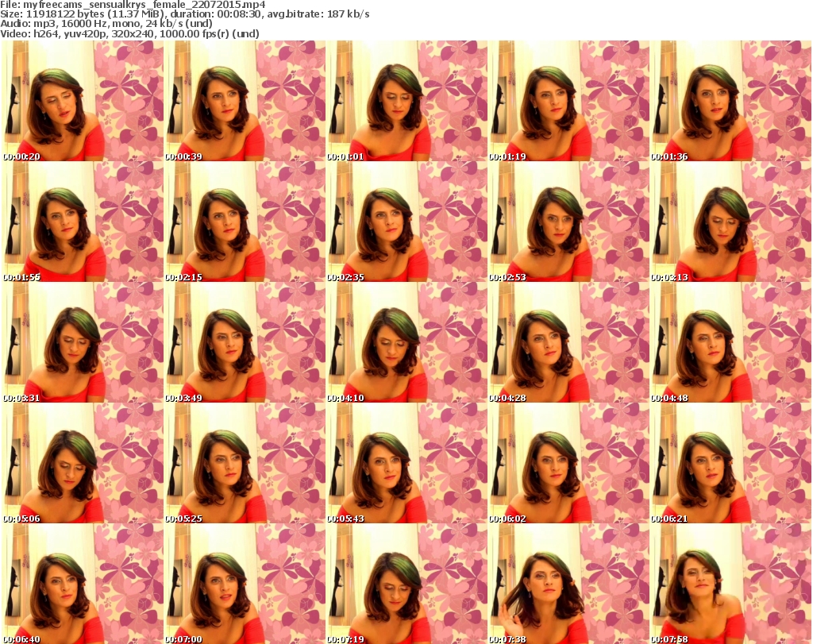This screenshot has height=644, width=813.
Task: Choose the frame marked 00:06:21
Action: tap(730, 464)
